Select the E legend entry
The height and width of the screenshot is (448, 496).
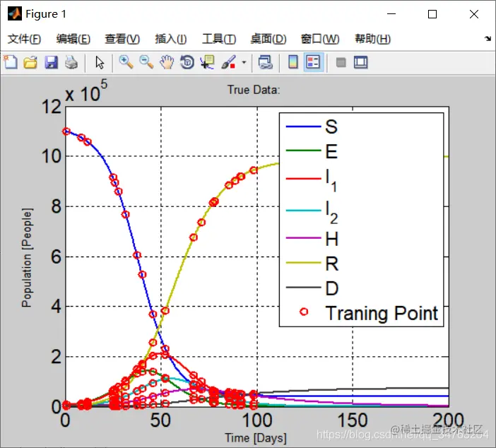(x=312, y=151)
